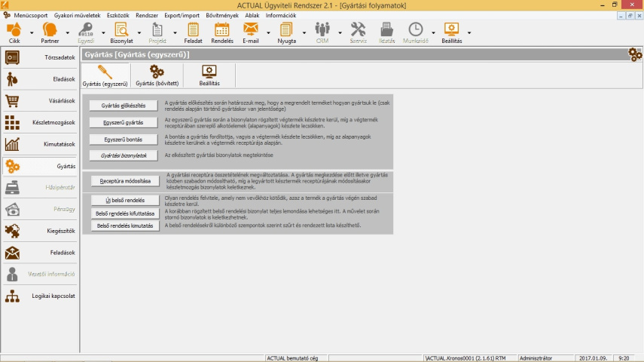Click the Gyártás előkészítés button
This screenshot has width=644, height=362.
124,106
